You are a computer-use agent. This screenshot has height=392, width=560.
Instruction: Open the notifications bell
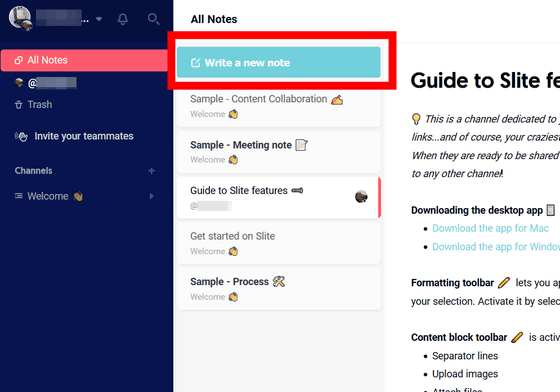click(122, 19)
